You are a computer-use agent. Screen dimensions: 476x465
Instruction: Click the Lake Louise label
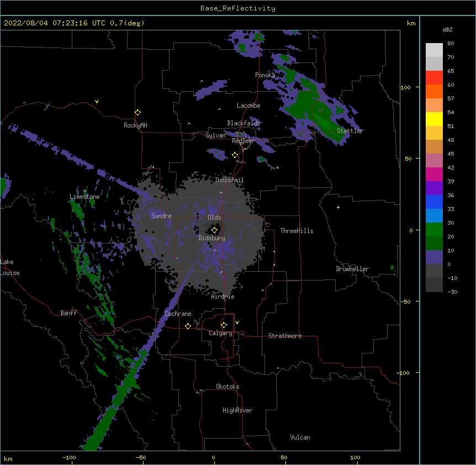click(x=9, y=267)
